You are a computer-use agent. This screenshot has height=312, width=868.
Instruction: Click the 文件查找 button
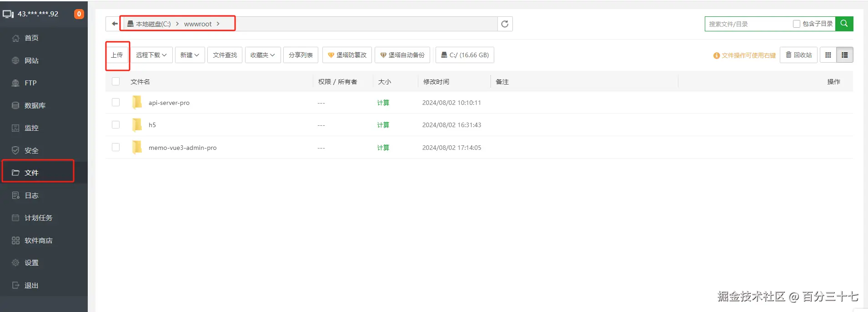(225, 55)
